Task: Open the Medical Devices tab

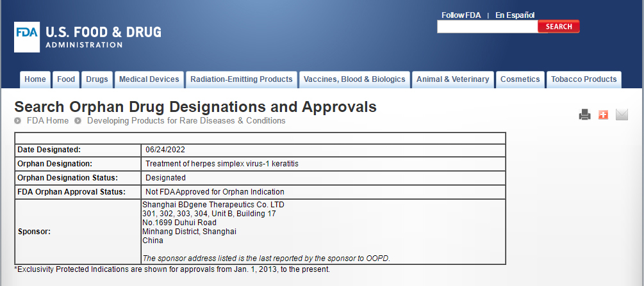Action: (149, 79)
